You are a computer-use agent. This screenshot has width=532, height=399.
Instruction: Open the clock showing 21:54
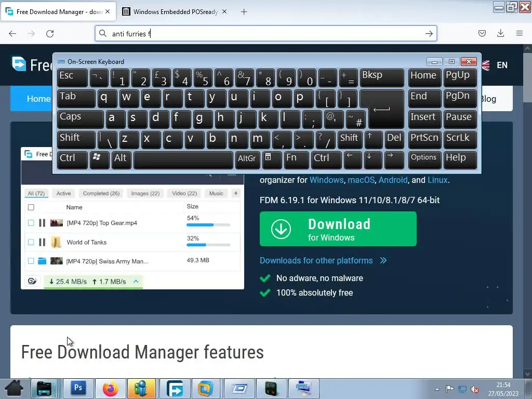(x=503, y=389)
